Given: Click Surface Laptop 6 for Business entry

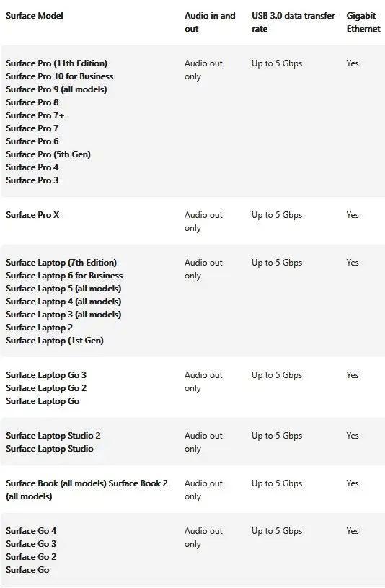Looking at the screenshot, I should click(64, 276).
